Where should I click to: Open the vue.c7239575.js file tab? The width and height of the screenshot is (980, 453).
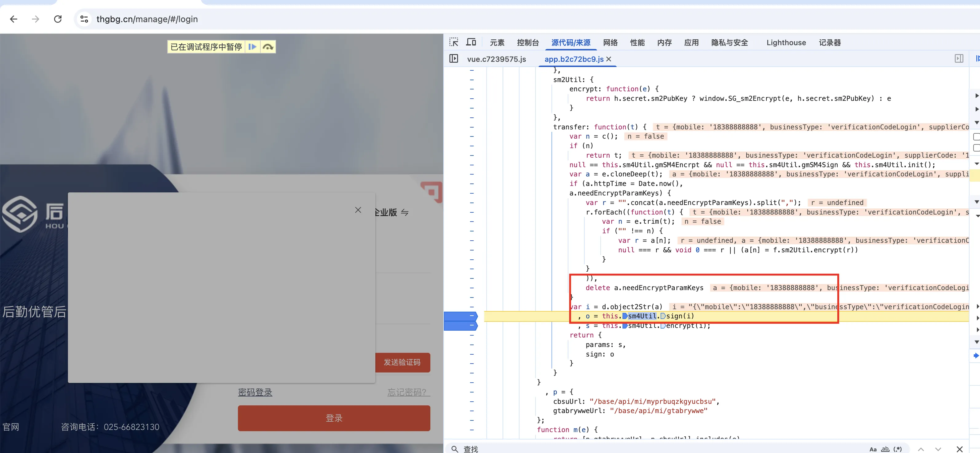tap(496, 59)
